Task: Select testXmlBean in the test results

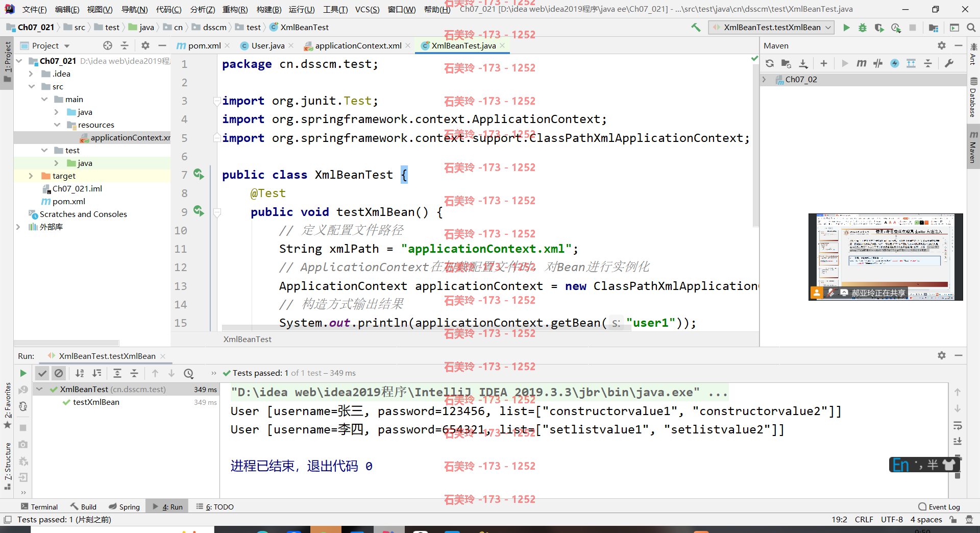Action: 96,402
